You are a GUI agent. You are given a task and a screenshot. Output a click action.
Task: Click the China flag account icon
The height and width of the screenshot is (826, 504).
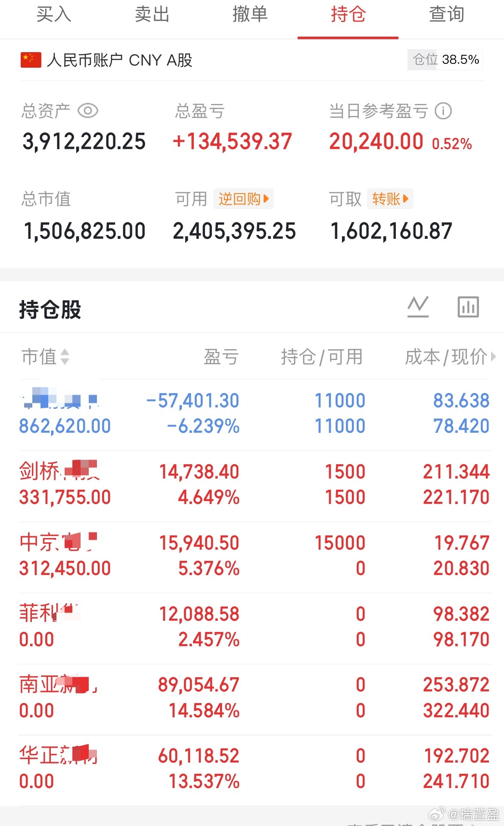pyautogui.click(x=31, y=60)
